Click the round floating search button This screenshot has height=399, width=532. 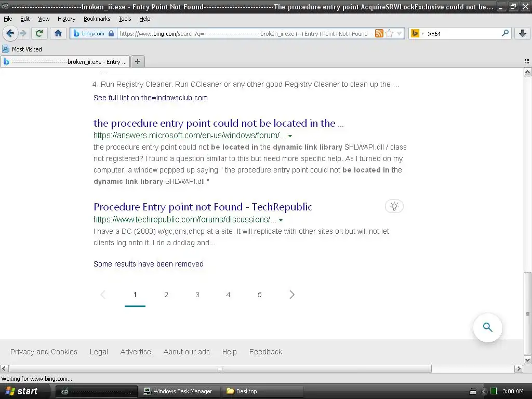pos(487,327)
